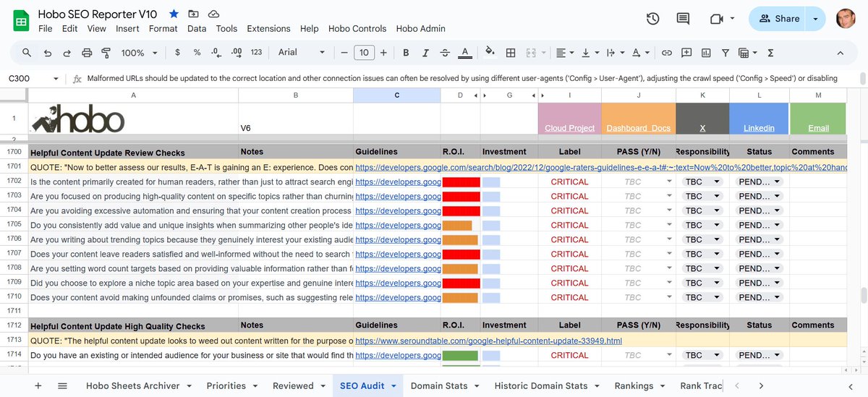This screenshot has height=397, width=868.
Task: Open the Hobo Admin menu
Action: (x=420, y=29)
